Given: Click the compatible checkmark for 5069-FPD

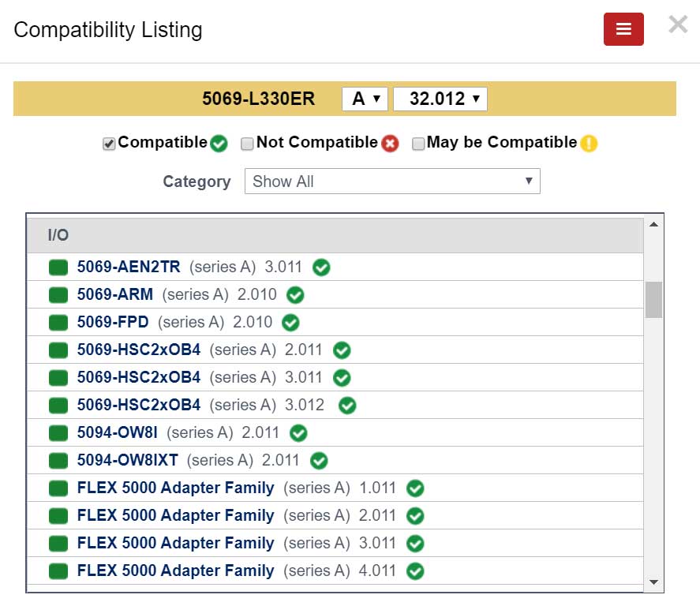Looking at the screenshot, I should (x=290, y=323).
